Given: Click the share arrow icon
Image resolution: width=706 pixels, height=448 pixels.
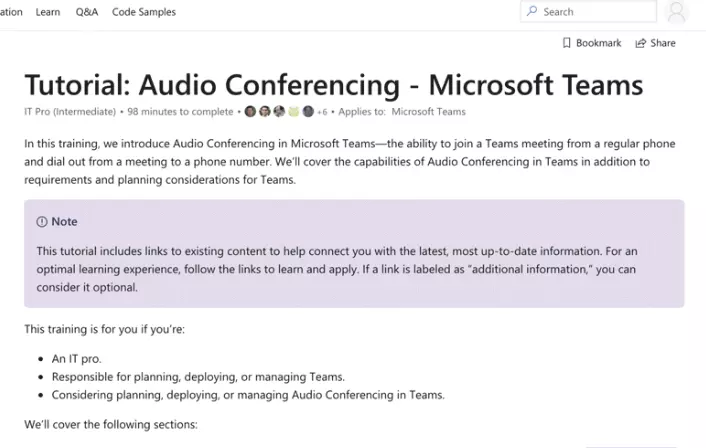Looking at the screenshot, I should (640, 43).
